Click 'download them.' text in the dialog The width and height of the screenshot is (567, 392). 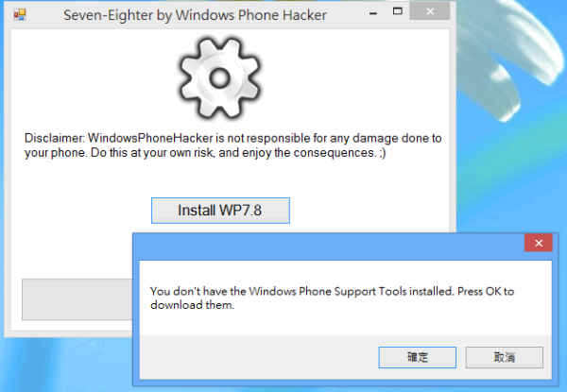coord(193,305)
